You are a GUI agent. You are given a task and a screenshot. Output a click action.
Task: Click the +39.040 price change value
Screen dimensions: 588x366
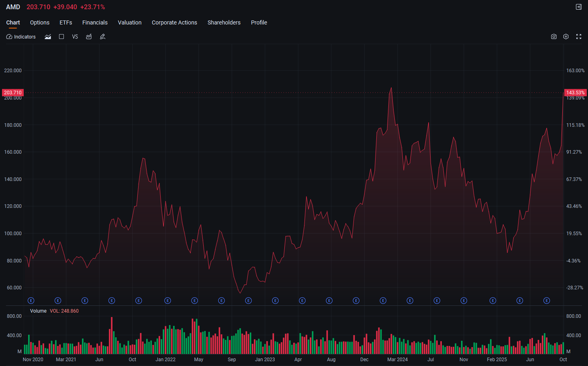[65, 7]
